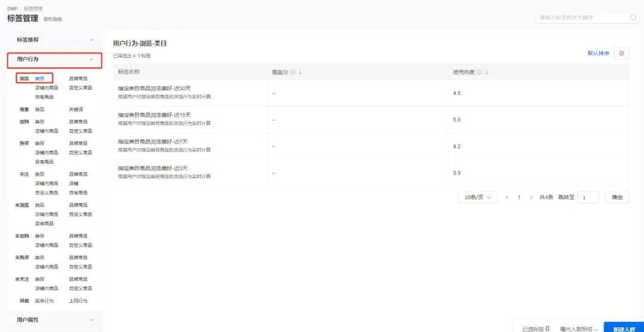Go to previous page arrow
Screen dimensions: 644x332
(507, 197)
